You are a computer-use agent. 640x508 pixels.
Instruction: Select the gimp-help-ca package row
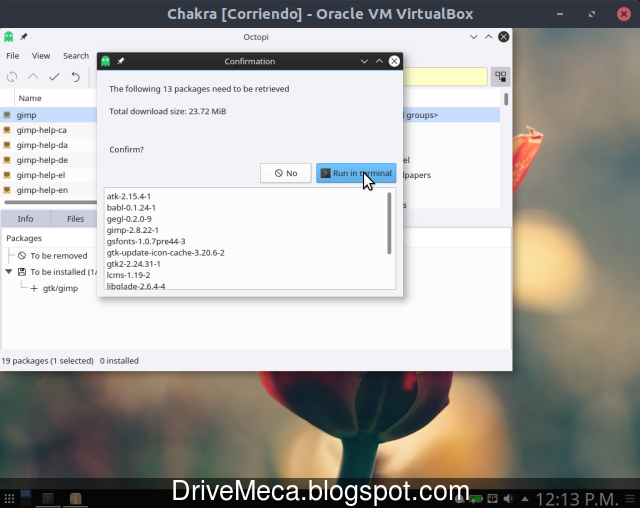(49, 130)
